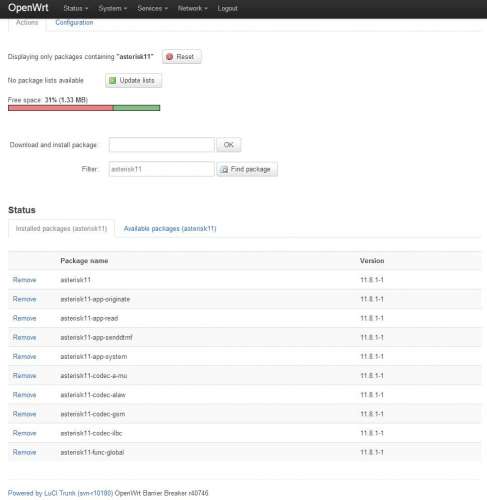Log out via Logout menu item
This screenshot has height=500, width=487.
(x=227, y=8)
